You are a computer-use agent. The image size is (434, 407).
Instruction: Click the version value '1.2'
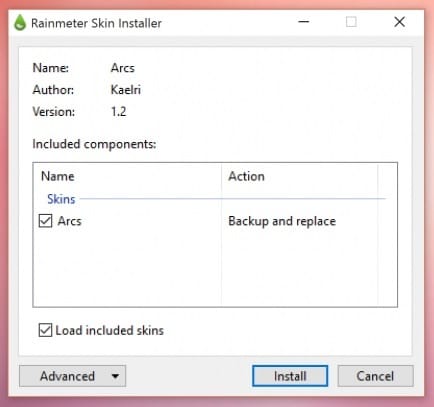tap(119, 111)
